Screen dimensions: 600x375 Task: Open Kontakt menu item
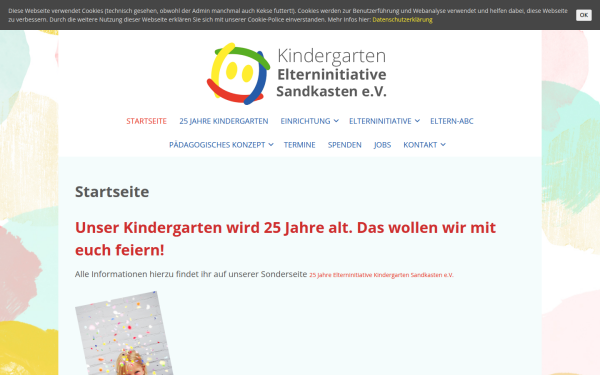coord(420,145)
